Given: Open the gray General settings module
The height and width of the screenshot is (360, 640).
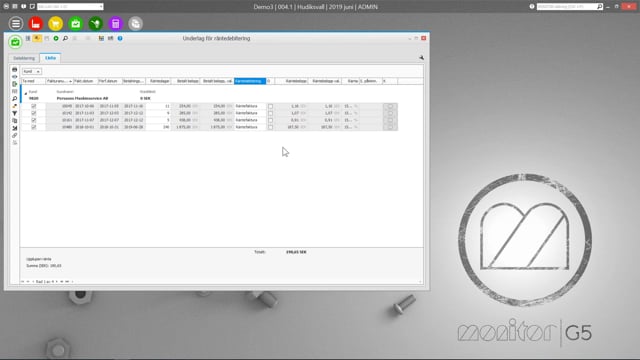Looking at the screenshot, I should point(136,24).
